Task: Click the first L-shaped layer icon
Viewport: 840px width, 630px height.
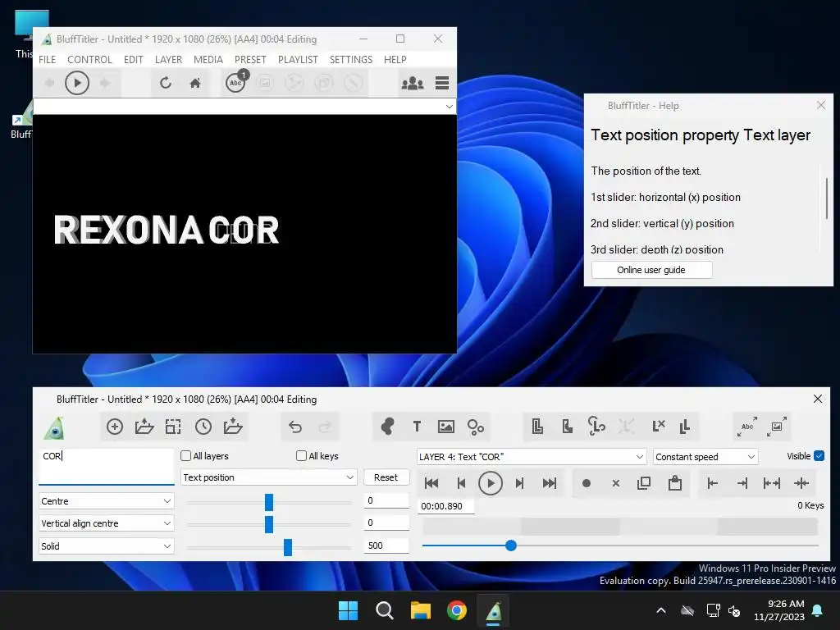Action: click(x=537, y=427)
